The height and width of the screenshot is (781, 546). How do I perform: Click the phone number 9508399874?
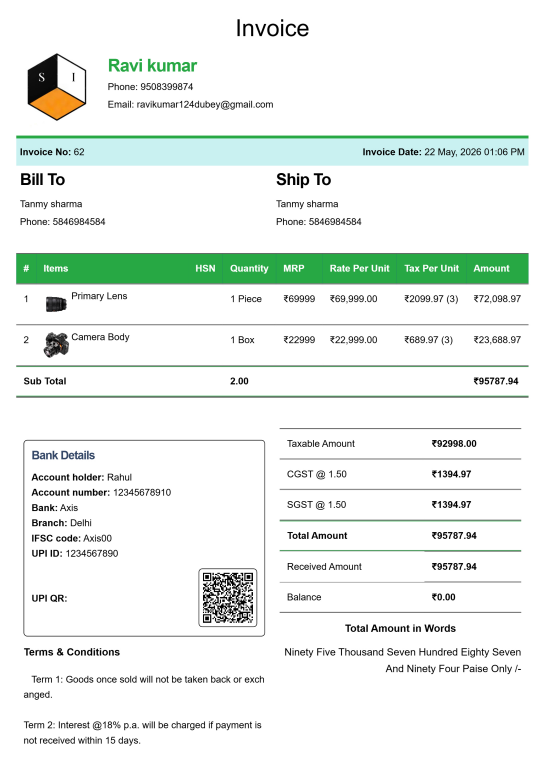point(166,87)
